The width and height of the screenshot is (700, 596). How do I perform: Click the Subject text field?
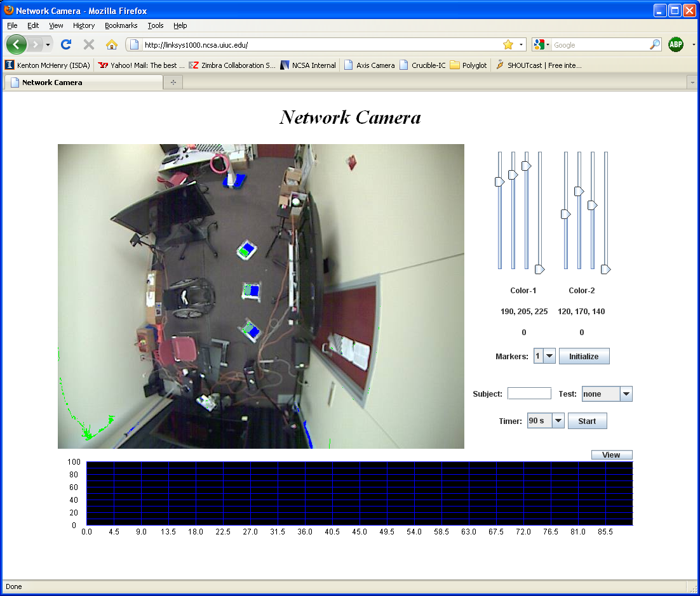coord(529,394)
